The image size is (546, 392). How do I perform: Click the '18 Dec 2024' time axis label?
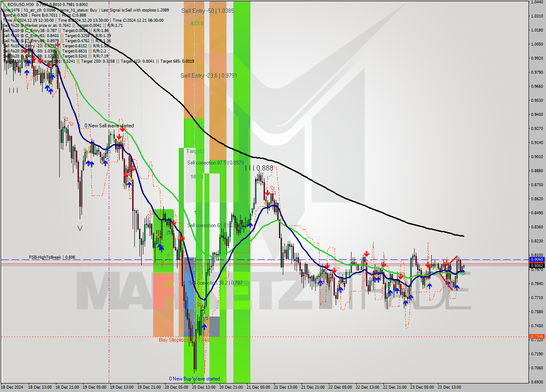tap(13, 388)
